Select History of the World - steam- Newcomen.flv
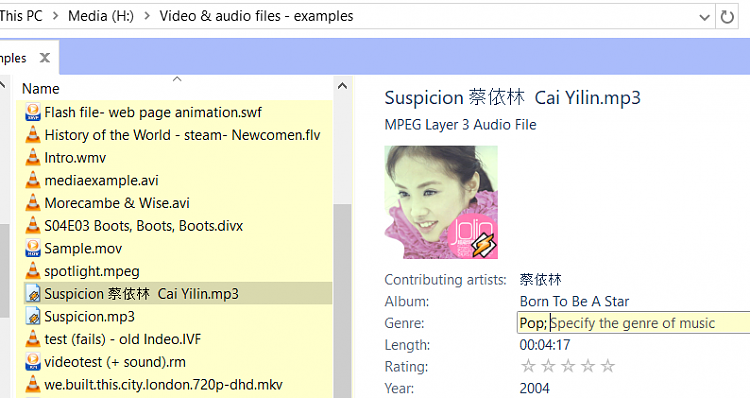750x398 pixels. tap(182, 135)
